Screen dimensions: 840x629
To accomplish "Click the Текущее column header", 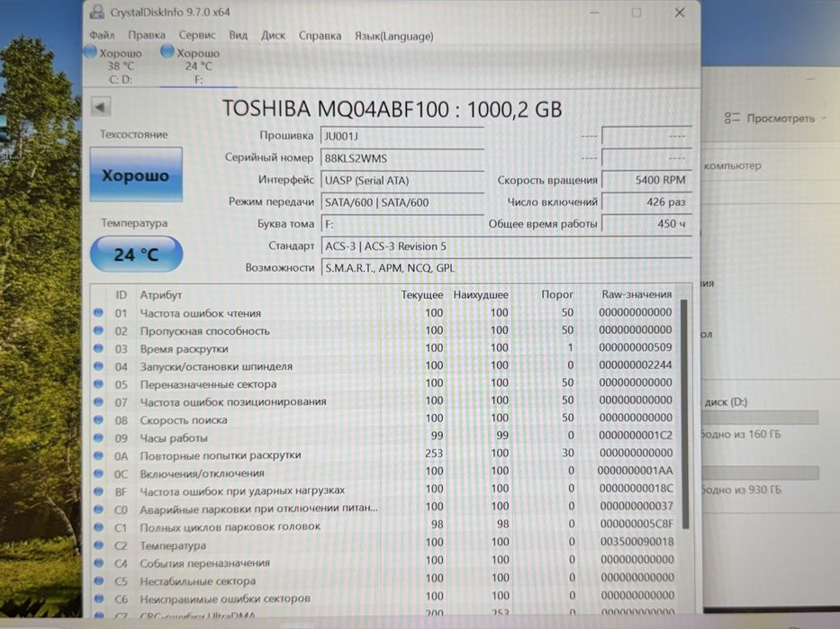I will (422, 295).
